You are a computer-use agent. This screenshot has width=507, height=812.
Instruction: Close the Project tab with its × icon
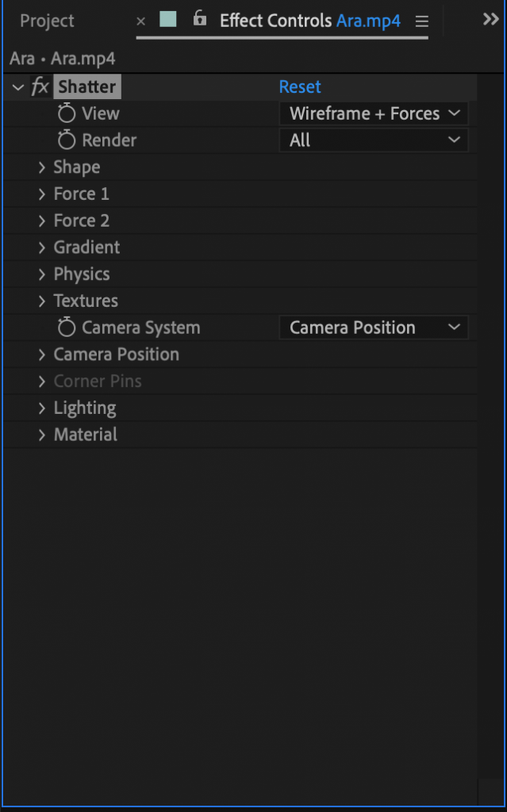(x=140, y=21)
